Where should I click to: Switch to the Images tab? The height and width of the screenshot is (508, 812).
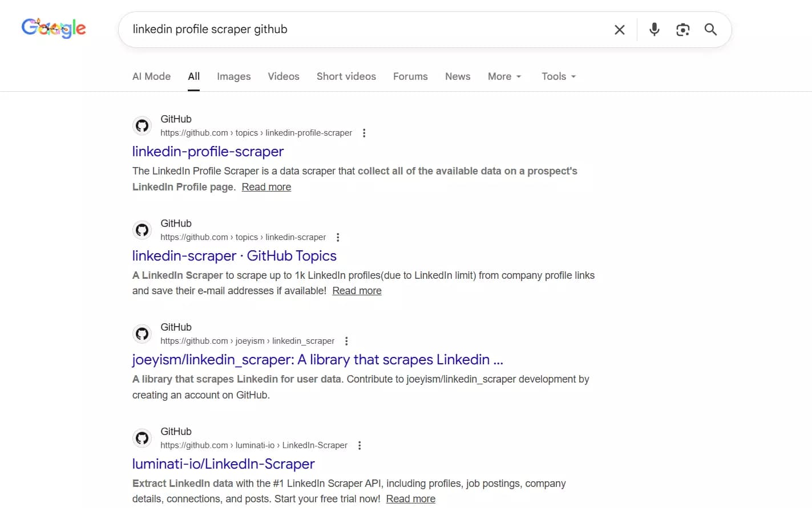[x=233, y=76]
